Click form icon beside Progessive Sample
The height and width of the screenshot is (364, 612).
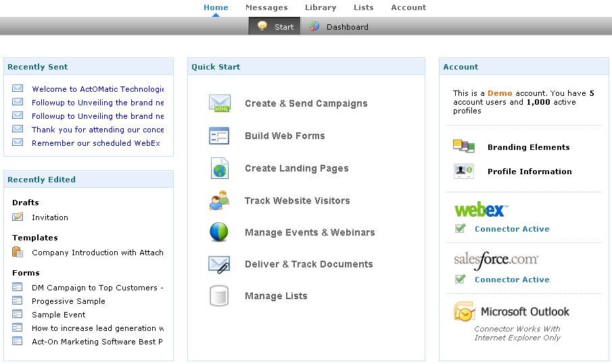(18, 301)
